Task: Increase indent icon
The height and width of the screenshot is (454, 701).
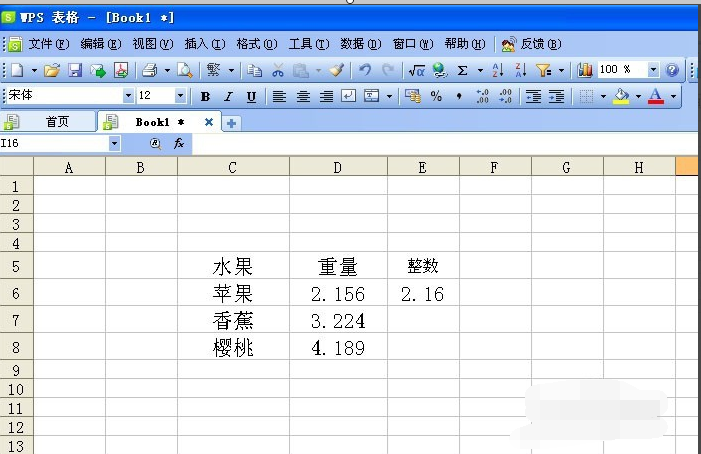Action: (x=557, y=96)
